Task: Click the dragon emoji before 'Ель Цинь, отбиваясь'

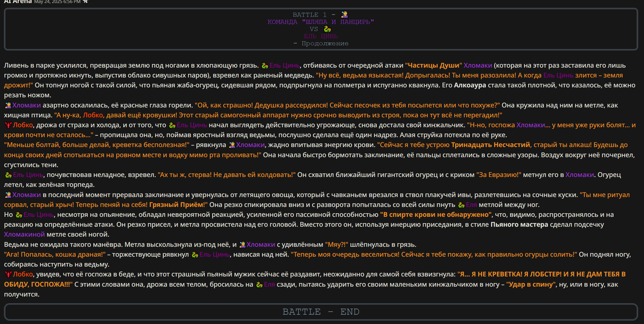Action: (x=265, y=65)
